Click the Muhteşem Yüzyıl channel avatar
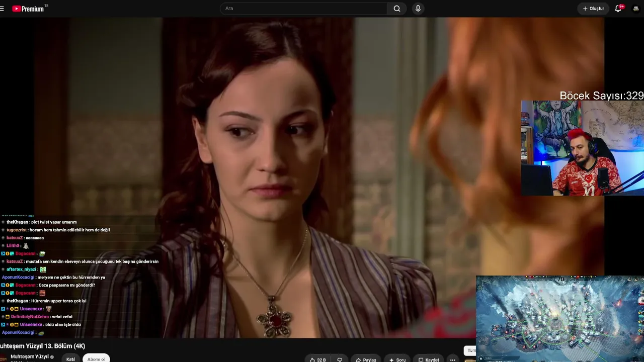 pyautogui.click(x=3, y=358)
